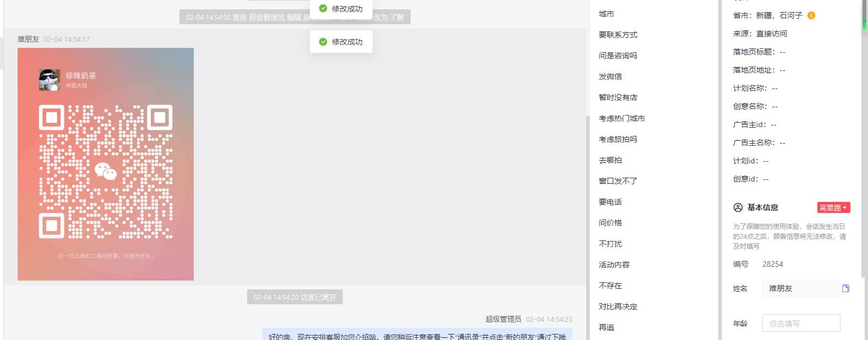The width and height of the screenshot is (868, 340).
Task: Click the 计划id row
Action: (751, 161)
